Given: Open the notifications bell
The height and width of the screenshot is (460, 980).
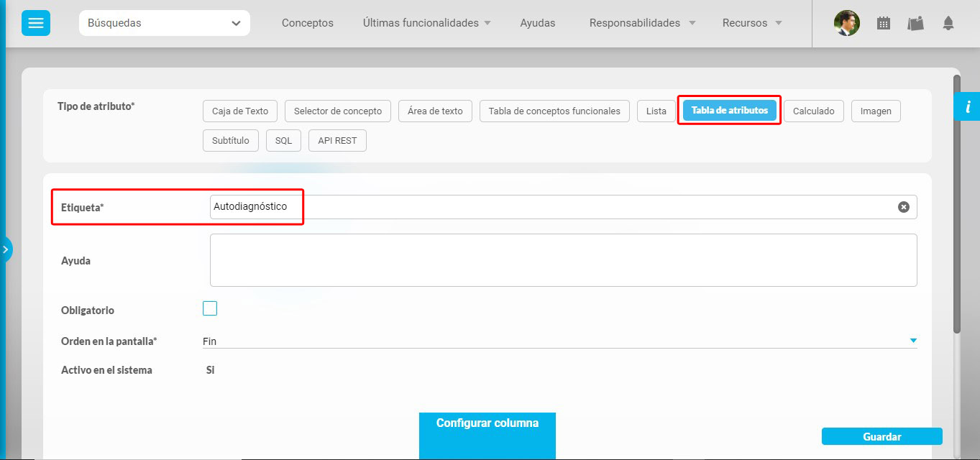Looking at the screenshot, I should point(948,23).
